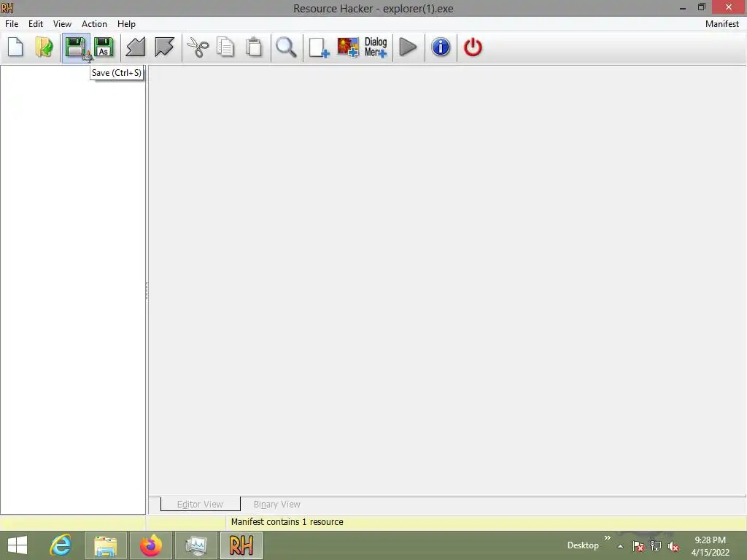The height and width of the screenshot is (560, 747).
Task: Expand the Desktop toolbar chevron
Action: [608, 538]
